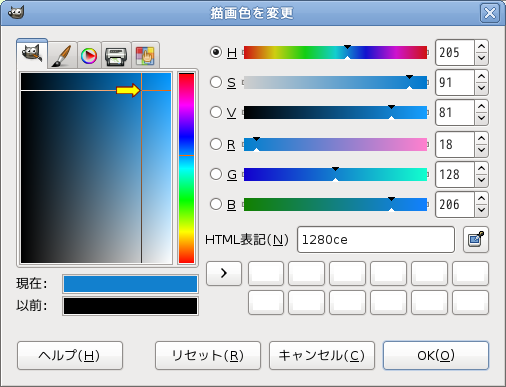
Task: Click on the G green slider bar
Action: pos(335,175)
